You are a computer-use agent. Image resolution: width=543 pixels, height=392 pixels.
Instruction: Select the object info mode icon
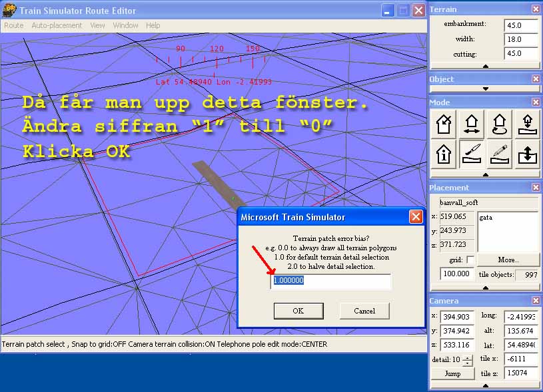444,154
